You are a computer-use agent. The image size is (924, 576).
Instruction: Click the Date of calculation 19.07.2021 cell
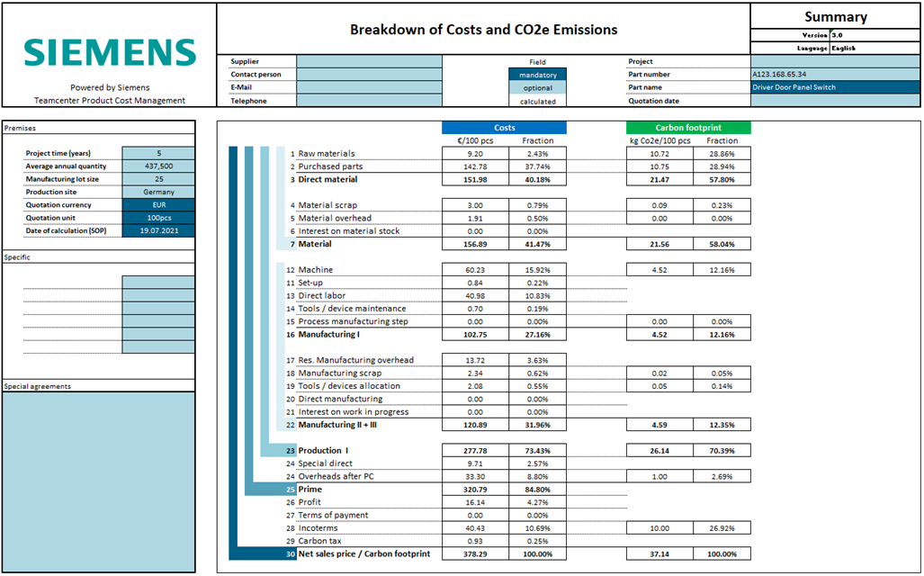click(158, 231)
